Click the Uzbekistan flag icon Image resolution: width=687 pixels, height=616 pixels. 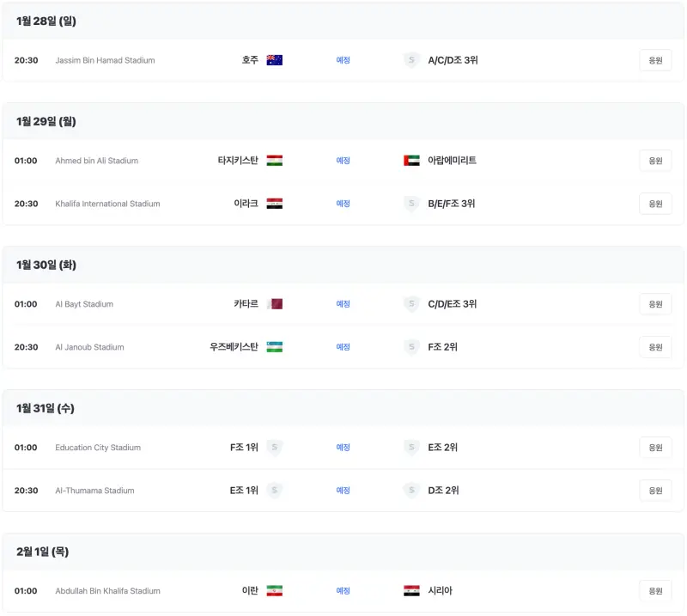(274, 347)
